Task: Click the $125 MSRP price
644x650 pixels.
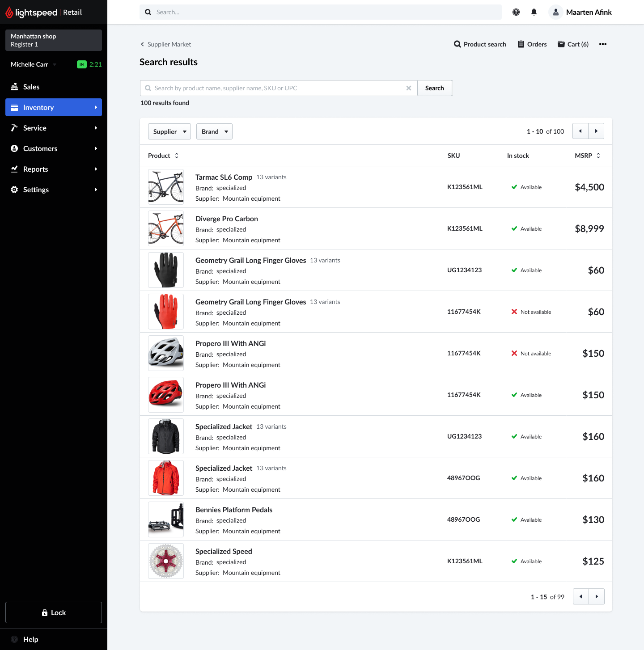Action: tap(593, 561)
